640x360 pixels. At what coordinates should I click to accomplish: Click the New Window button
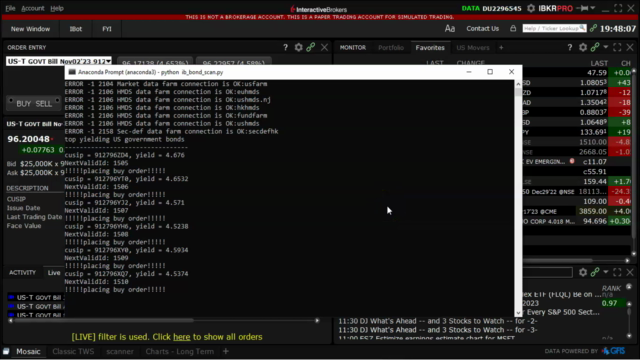(30, 29)
